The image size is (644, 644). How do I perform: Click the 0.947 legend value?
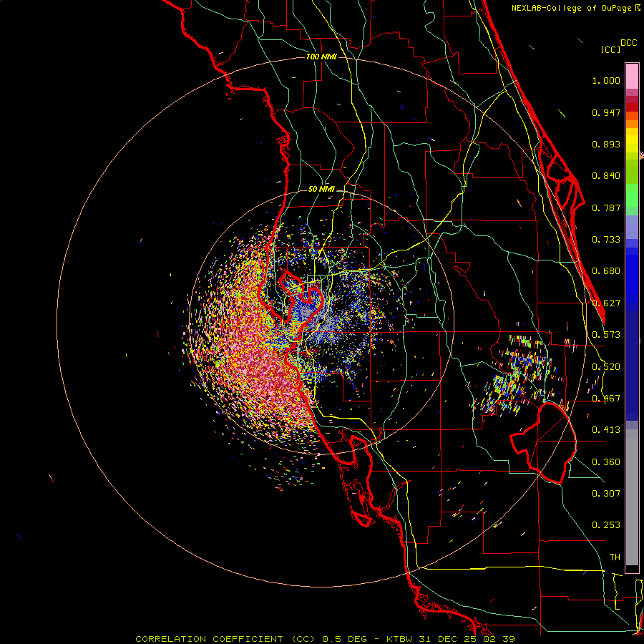coord(606,112)
